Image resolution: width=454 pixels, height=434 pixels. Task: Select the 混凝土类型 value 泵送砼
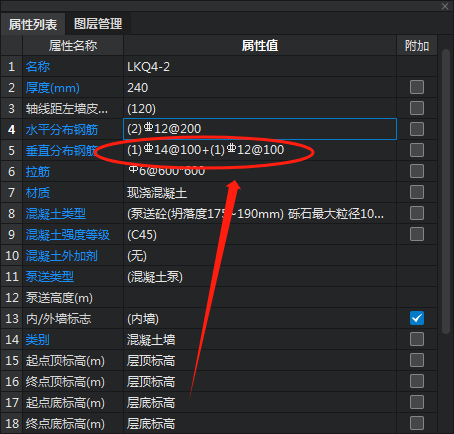260,213
